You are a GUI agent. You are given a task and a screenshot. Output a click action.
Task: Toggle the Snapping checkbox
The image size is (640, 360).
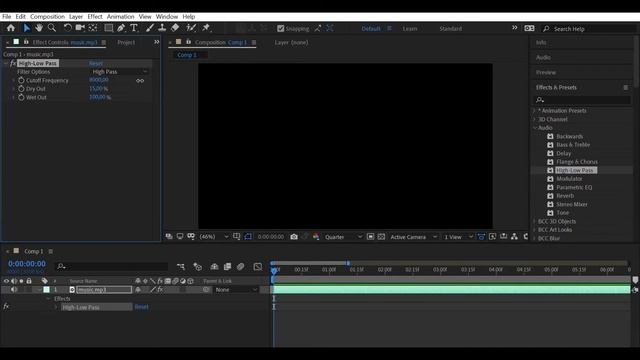tap(280, 29)
